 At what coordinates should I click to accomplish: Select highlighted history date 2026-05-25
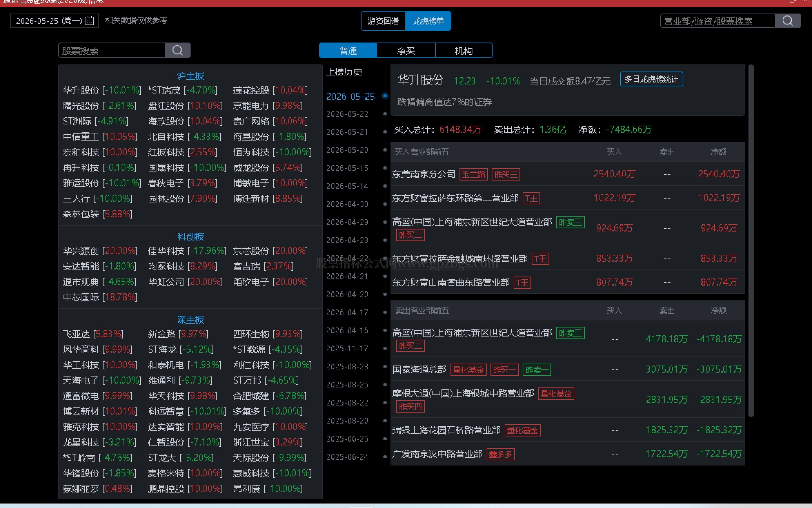350,96
